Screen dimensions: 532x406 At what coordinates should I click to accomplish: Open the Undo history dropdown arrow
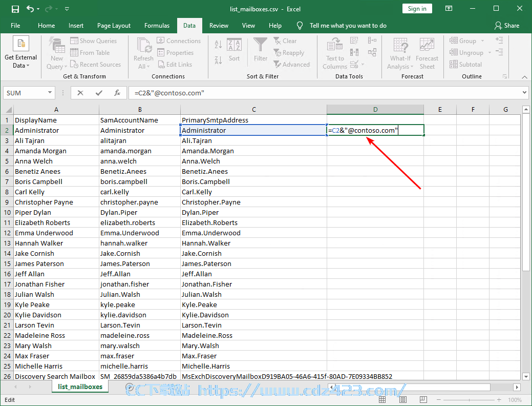(38, 9)
